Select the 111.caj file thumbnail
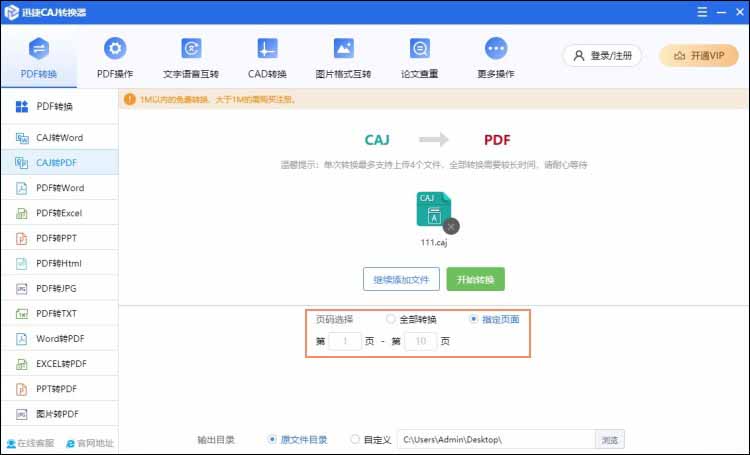Viewport: 750px width, 455px height. 433,209
